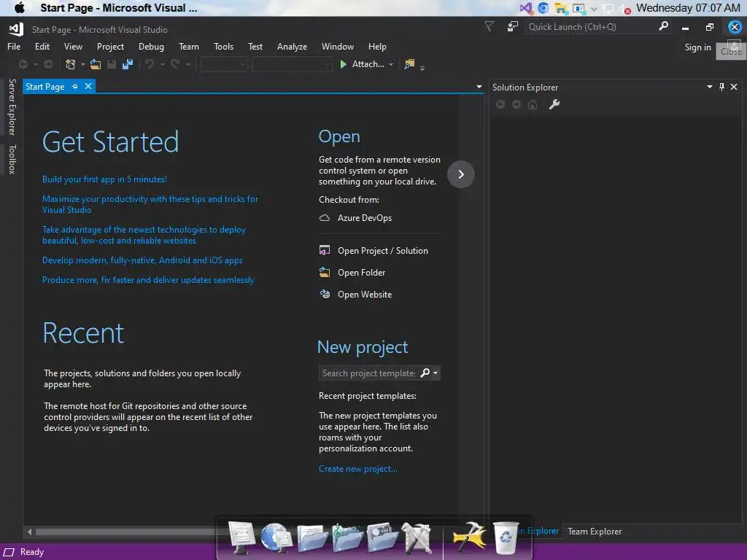Toggle Solution Explorer auto-hide pin
The width and height of the screenshot is (747, 560).
[x=721, y=87]
